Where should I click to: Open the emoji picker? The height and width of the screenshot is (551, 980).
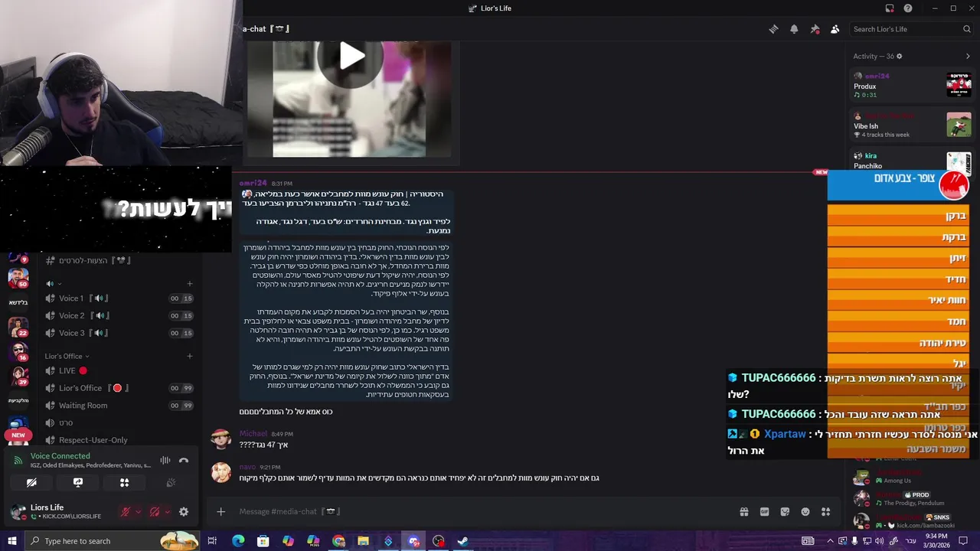pos(805,511)
